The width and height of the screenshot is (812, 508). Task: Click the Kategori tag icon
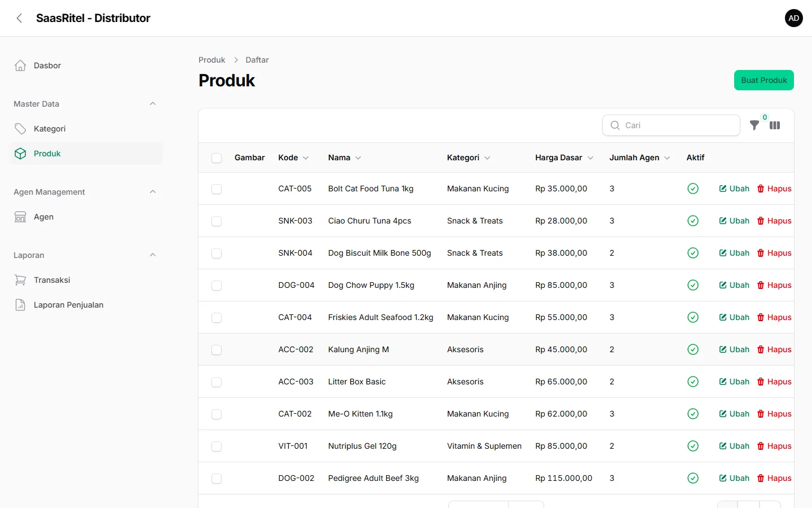point(20,129)
